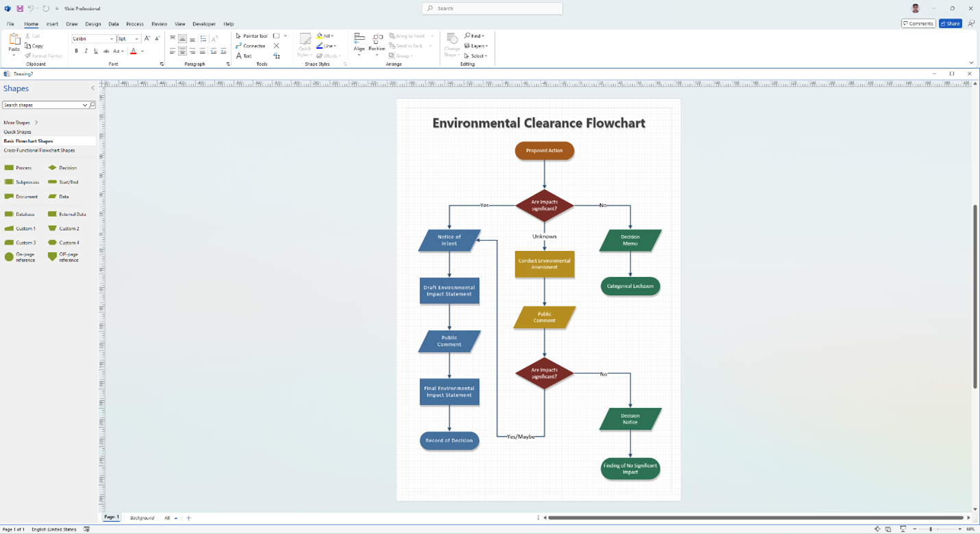
Task: Open the font name dropdown
Action: pos(112,39)
